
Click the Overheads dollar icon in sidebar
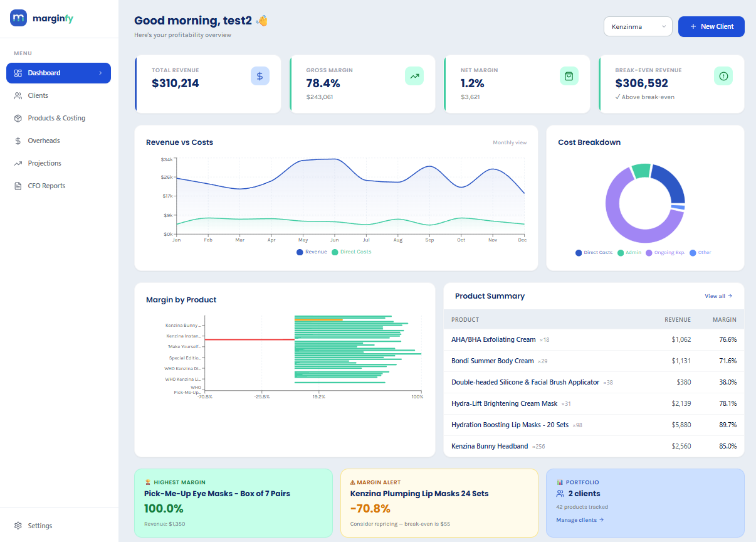coord(18,141)
